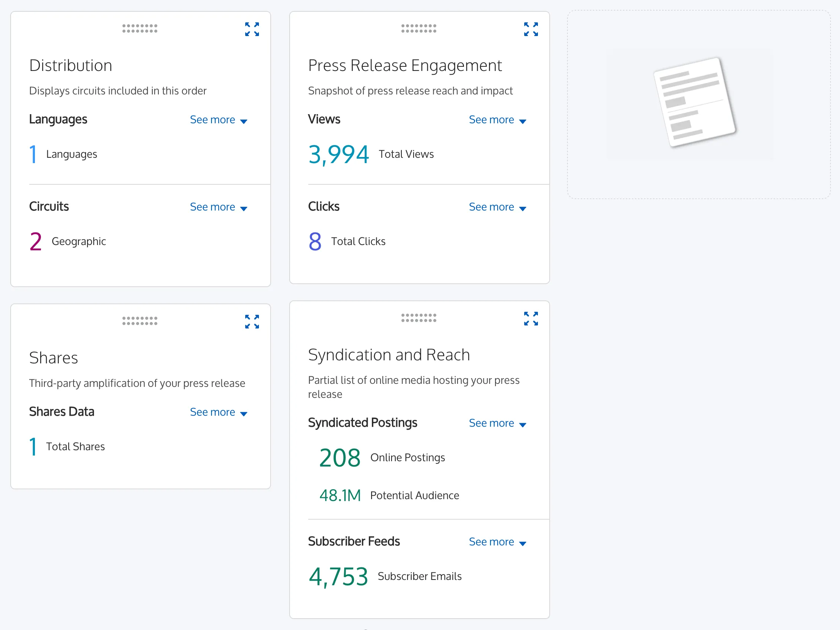This screenshot has height=630, width=840.
Task: Click the 8 Total Clicks value
Action: pos(315,241)
